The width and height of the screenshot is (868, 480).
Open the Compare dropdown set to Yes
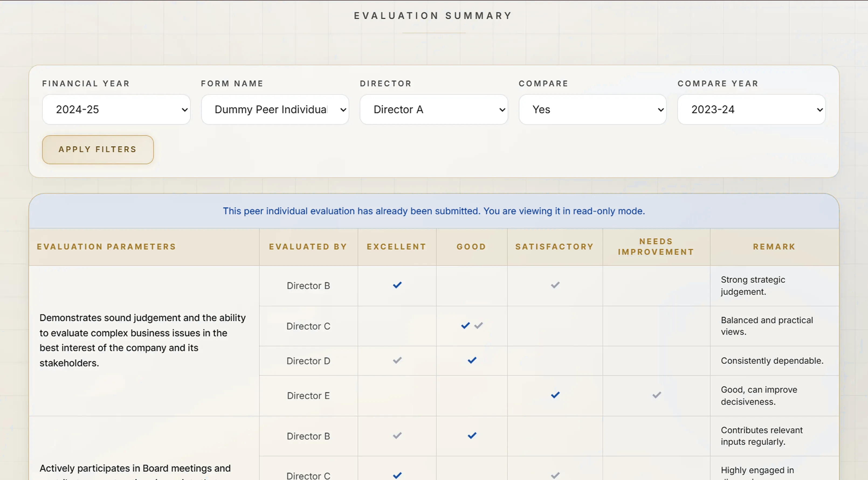pos(593,109)
